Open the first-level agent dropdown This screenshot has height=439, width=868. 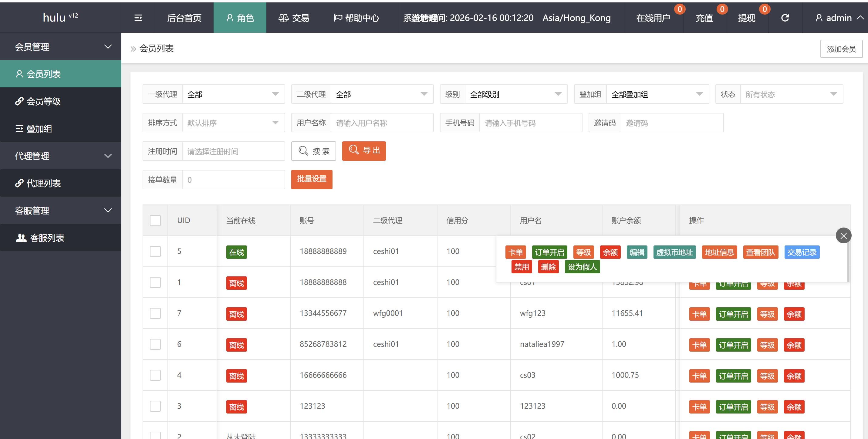click(233, 94)
